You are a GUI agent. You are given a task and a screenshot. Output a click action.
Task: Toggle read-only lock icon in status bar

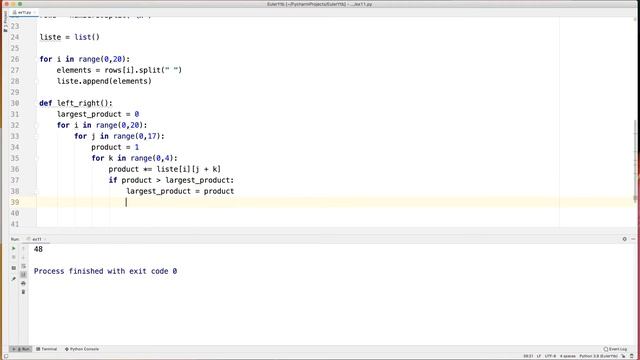coord(623,356)
